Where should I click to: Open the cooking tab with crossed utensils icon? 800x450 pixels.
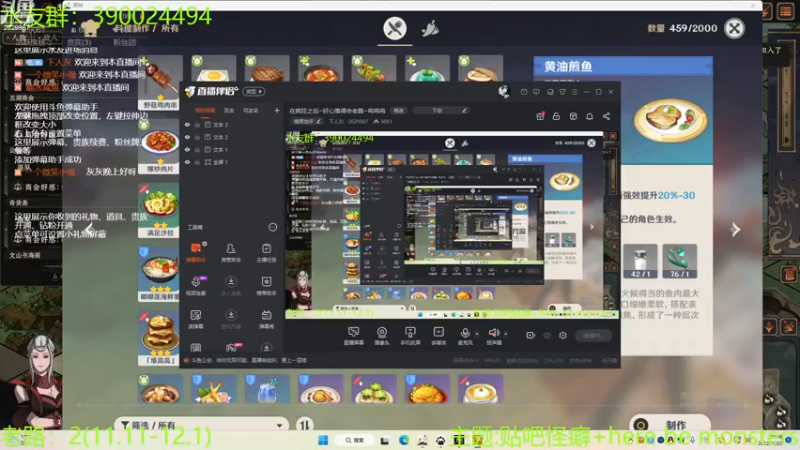(x=395, y=28)
